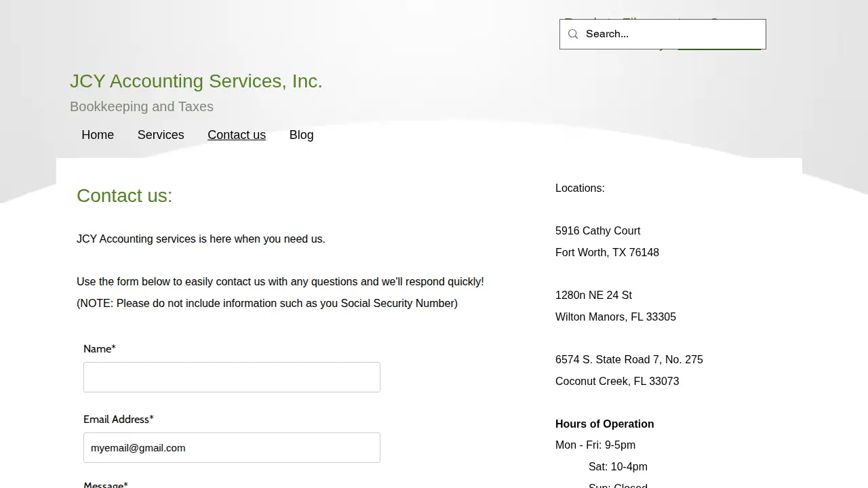Click the Contact us: heading

[x=125, y=196]
